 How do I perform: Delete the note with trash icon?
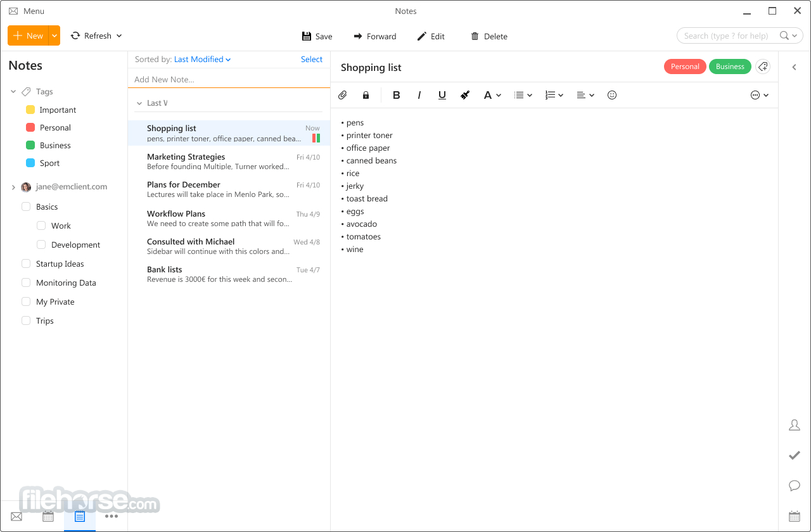click(x=489, y=36)
